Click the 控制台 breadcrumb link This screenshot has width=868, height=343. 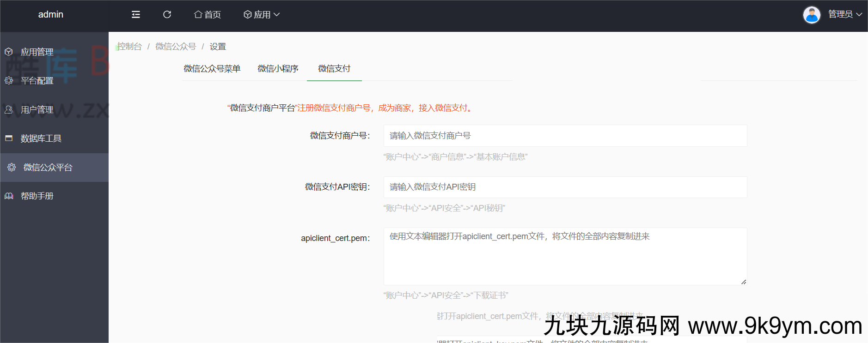tap(129, 46)
